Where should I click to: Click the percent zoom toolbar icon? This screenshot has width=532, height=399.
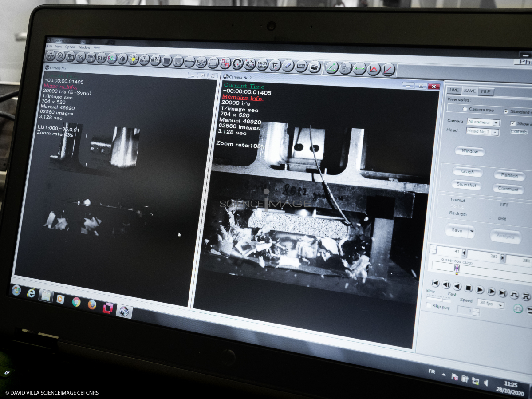(x=80, y=57)
